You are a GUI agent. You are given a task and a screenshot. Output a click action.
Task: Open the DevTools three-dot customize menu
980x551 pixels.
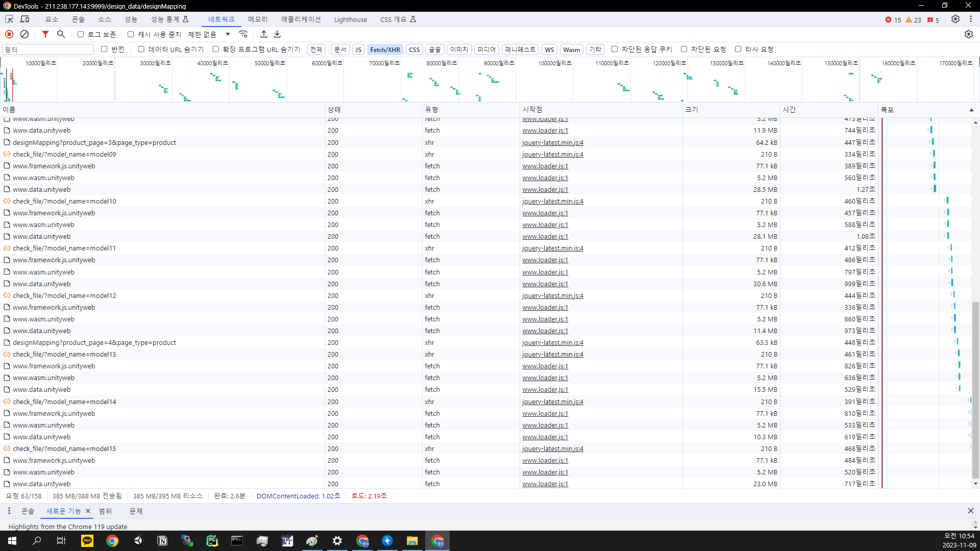pos(971,19)
